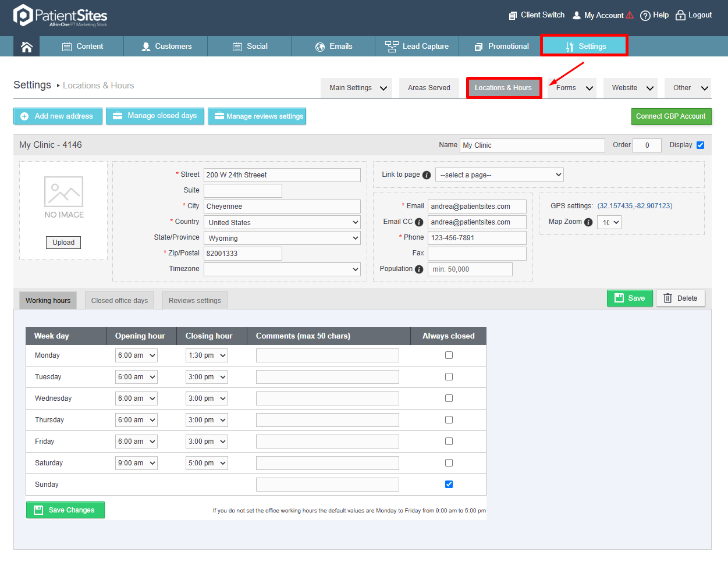Click the Fax input field
The image size is (728, 566).
coord(477,254)
